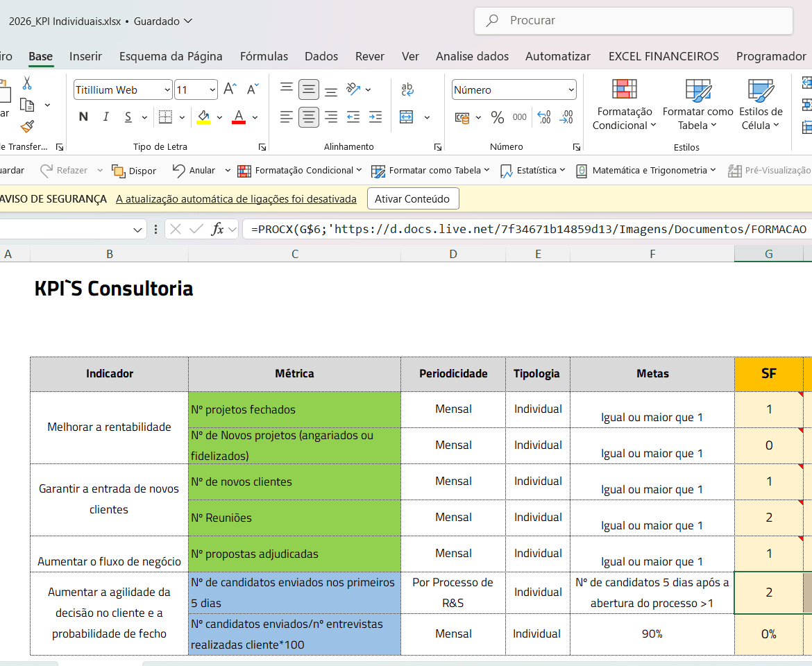Select column G header
This screenshot has width=812, height=666.
tap(768, 254)
